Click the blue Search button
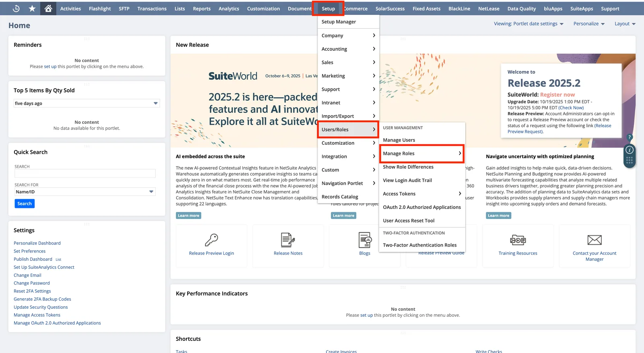Screen dimensions: 644x353 [x=25, y=203]
